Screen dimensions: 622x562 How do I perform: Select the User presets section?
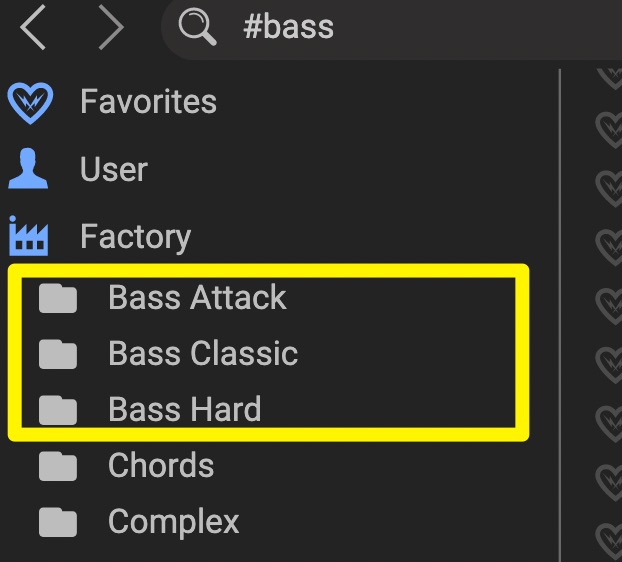[x=114, y=170]
